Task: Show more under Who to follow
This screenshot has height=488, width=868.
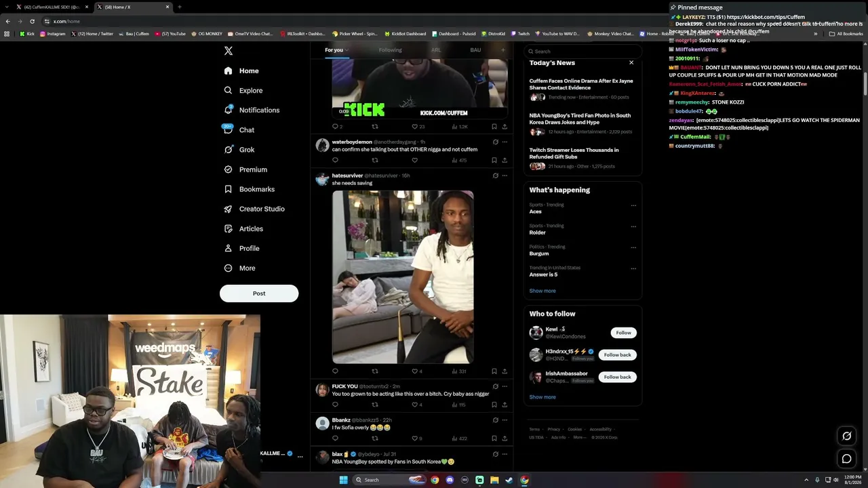Action: (542, 397)
